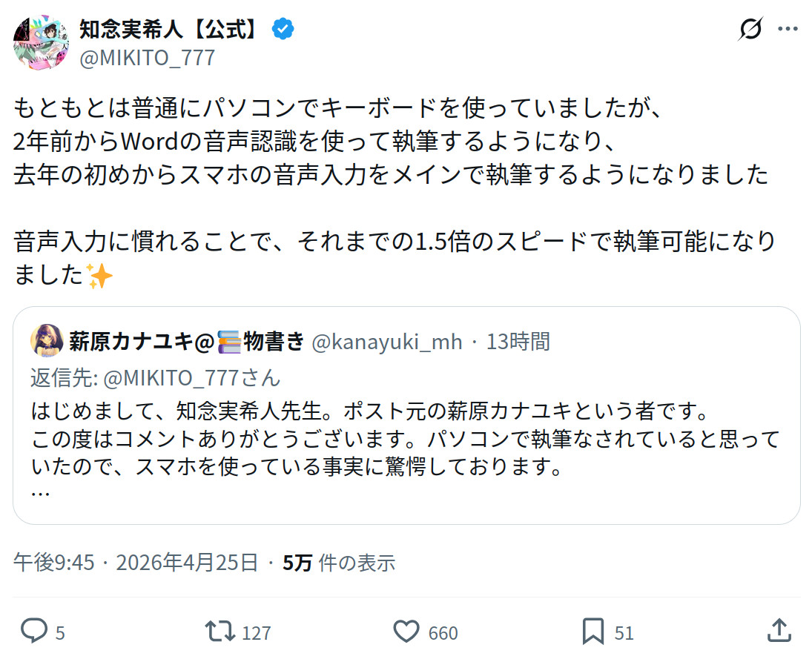Click the quoted author name 薪原カナユキ@物書き
812x659 pixels.
[187, 341]
